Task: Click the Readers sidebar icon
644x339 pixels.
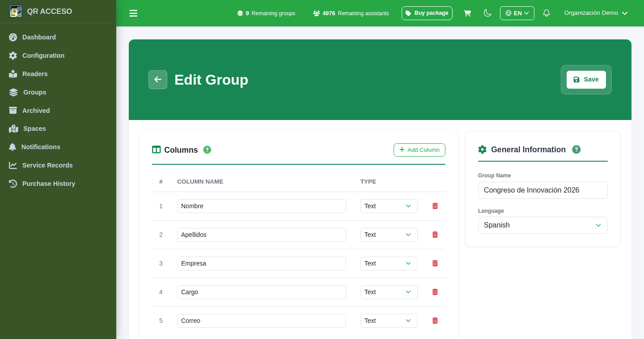Action: (x=13, y=74)
